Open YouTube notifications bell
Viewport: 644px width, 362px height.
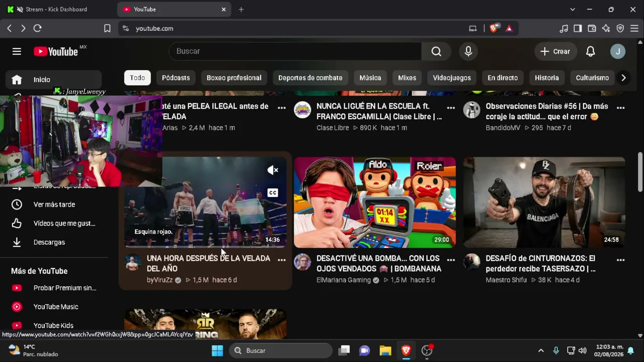click(590, 51)
